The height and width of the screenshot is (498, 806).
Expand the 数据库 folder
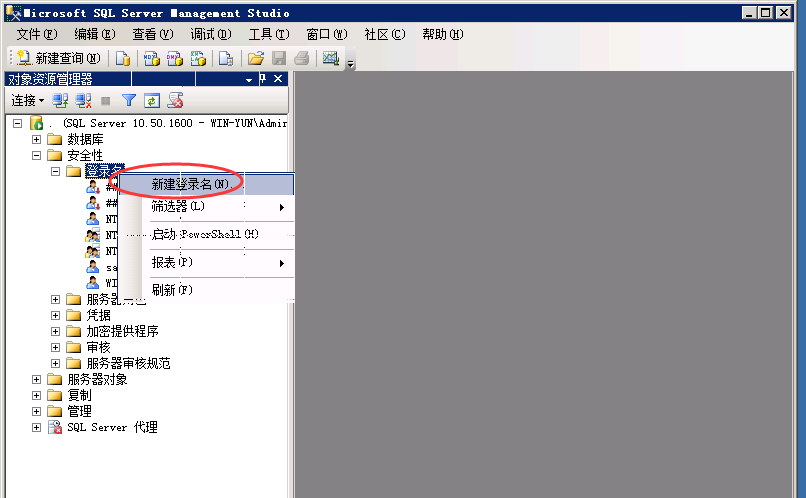[x=36, y=139]
